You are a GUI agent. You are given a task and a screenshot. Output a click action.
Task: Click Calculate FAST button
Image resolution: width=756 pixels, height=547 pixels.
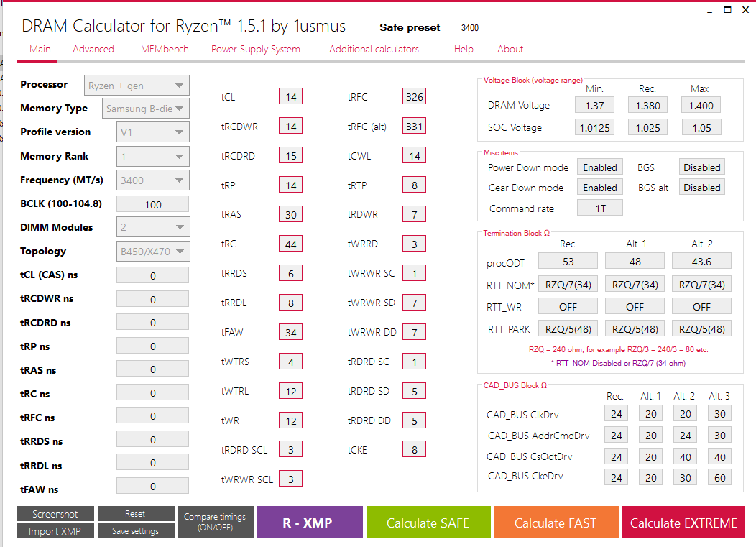click(556, 523)
